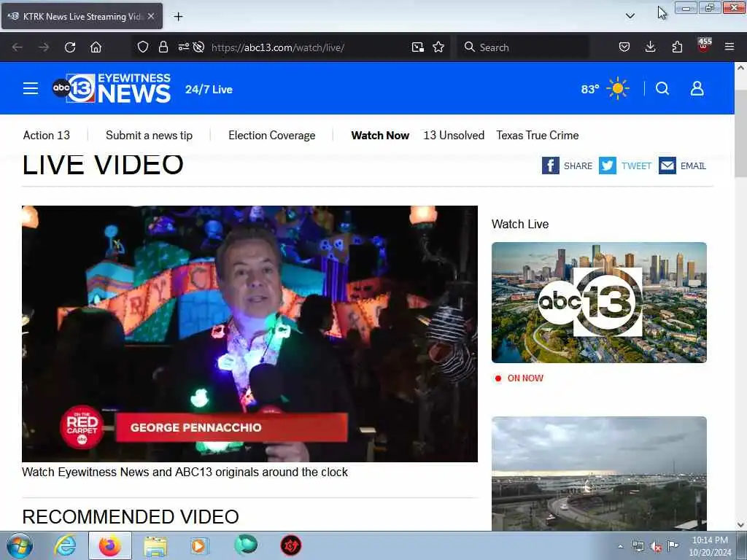The image size is (747, 560).
Task: Expand the list all tabs dropdown
Action: [630, 16]
